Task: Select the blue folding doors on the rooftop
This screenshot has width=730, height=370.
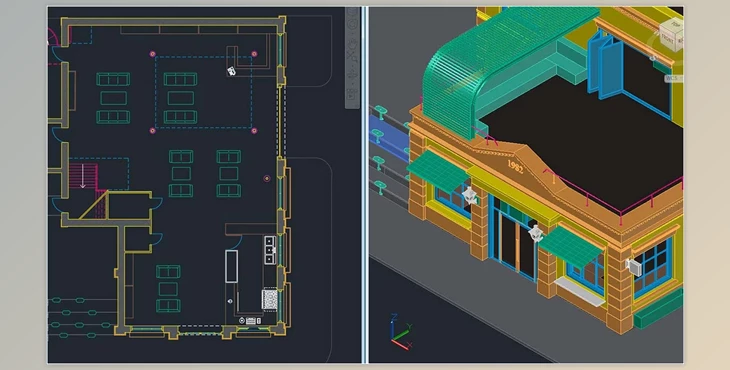Action: (605, 64)
